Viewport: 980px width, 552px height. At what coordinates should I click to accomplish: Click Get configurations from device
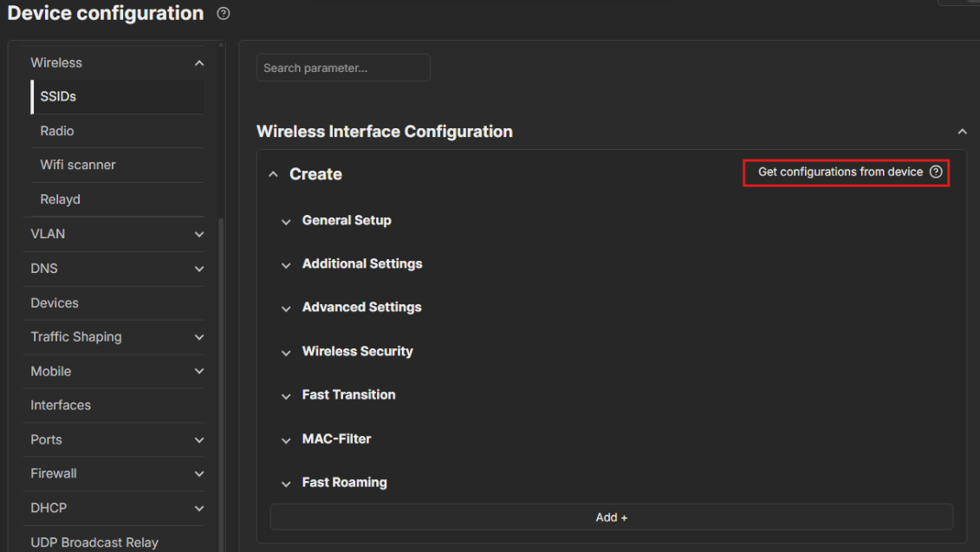pos(840,172)
